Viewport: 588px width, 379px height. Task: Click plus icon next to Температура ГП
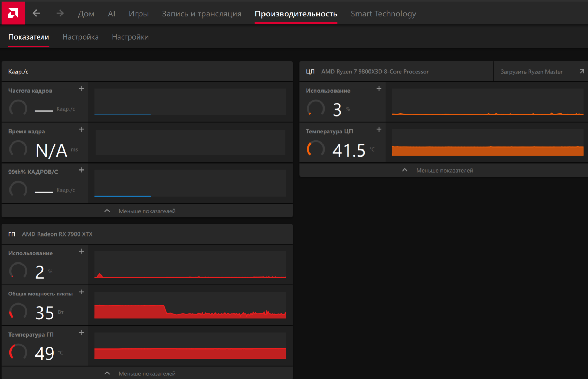(x=81, y=333)
